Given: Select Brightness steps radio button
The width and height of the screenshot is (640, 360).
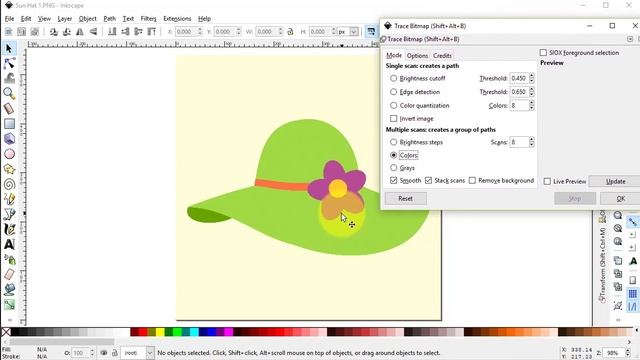Looking at the screenshot, I should point(393,142).
